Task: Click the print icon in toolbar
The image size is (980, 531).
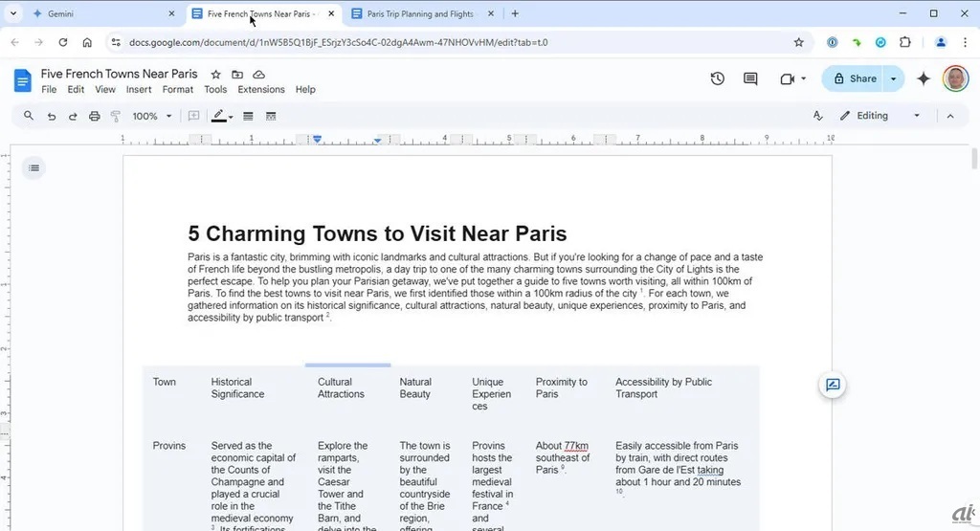Action: point(94,116)
